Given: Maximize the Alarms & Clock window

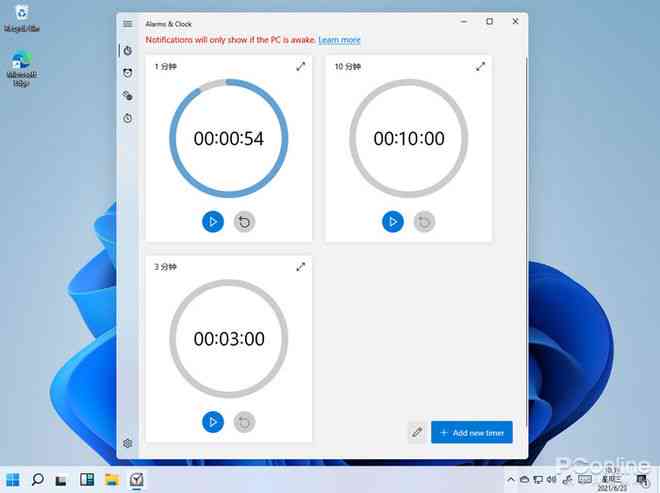Looking at the screenshot, I should [x=489, y=21].
